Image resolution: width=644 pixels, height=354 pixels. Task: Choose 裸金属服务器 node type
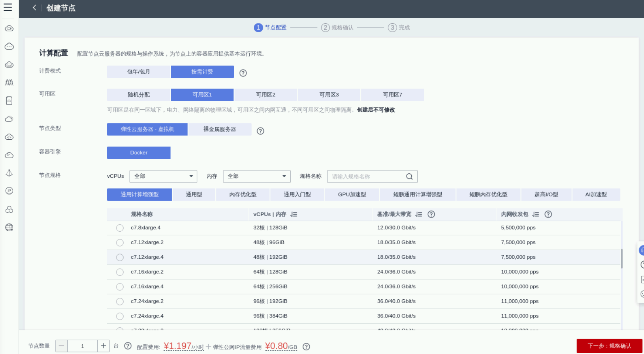(220, 129)
